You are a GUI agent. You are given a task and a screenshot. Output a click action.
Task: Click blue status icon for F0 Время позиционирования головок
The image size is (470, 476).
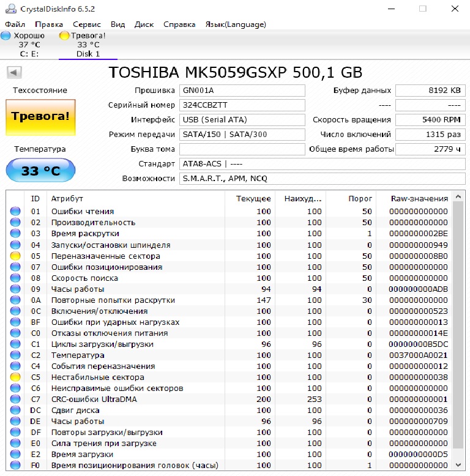tap(15, 465)
